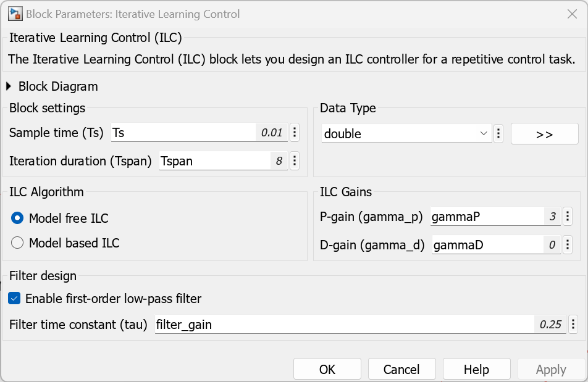The width and height of the screenshot is (588, 382).
Task: Open the options menu next to Iteration duration
Action: pos(295,161)
